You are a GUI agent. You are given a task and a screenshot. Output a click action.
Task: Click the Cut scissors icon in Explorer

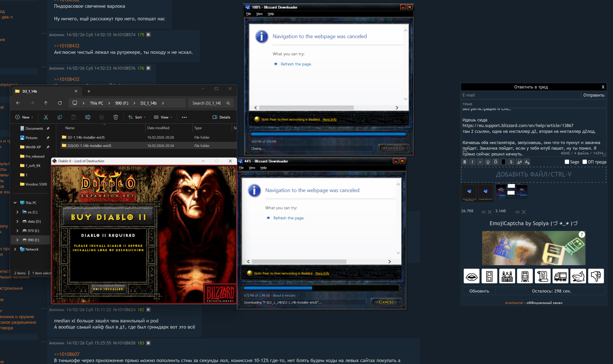pyautogui.click(x=46, y=117)
